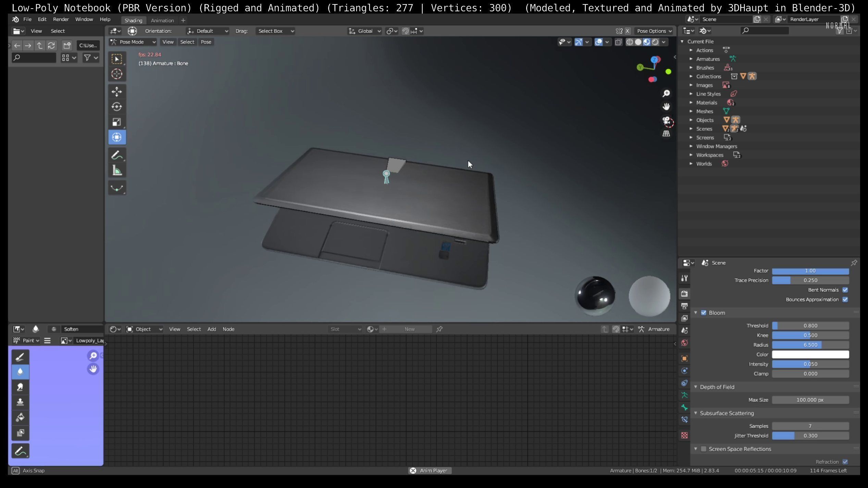Click the Bloom Color white swatch

[x=810, y=354]
